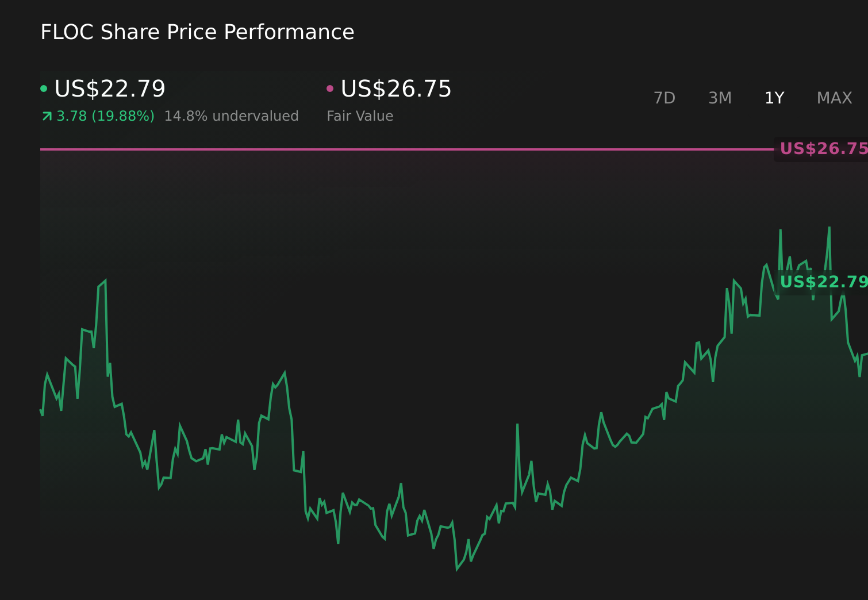Select the US$26.75 label on the right edge

coord(823,148)
